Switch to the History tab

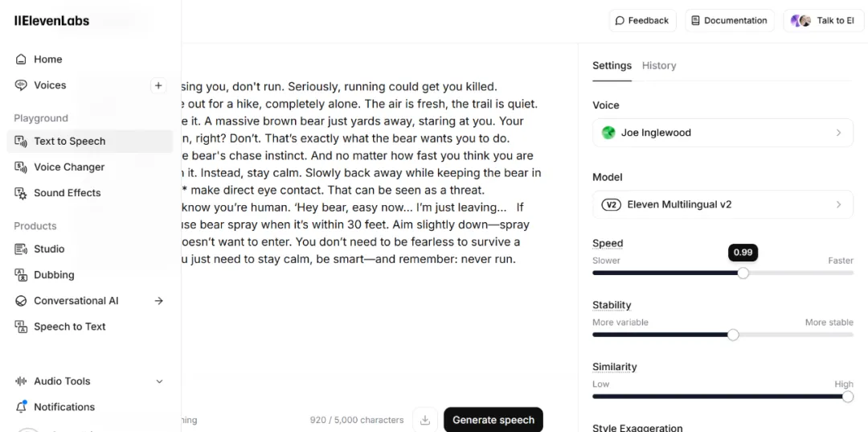pos(659,66)
